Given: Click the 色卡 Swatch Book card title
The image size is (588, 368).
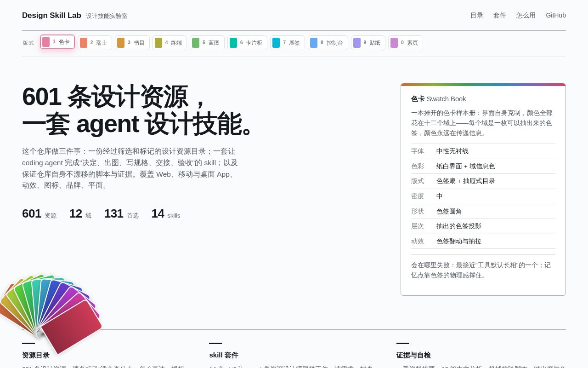Looking at the screenshot, I should [439, 99].
